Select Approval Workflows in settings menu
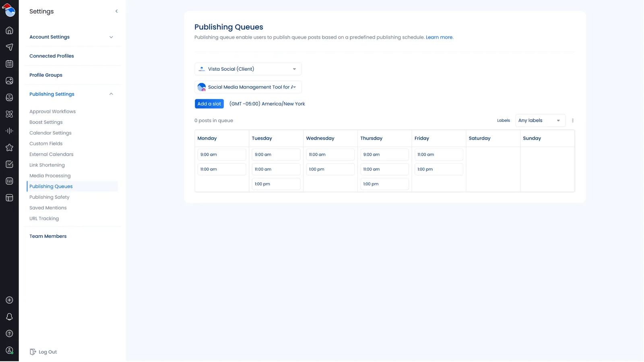The width and height of the screenshot is (644, 362). (52, 111)
